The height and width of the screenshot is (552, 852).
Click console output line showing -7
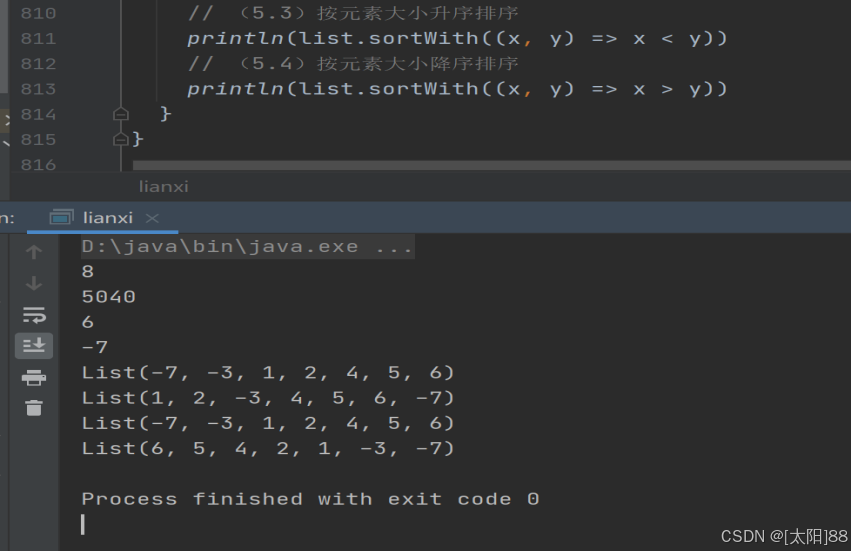pos(95,347)
